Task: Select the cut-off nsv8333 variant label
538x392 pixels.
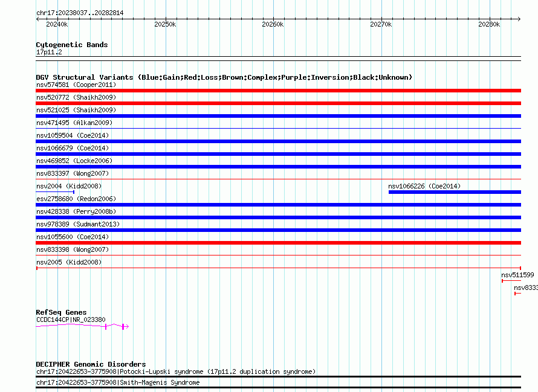Action: coord(526,288)
